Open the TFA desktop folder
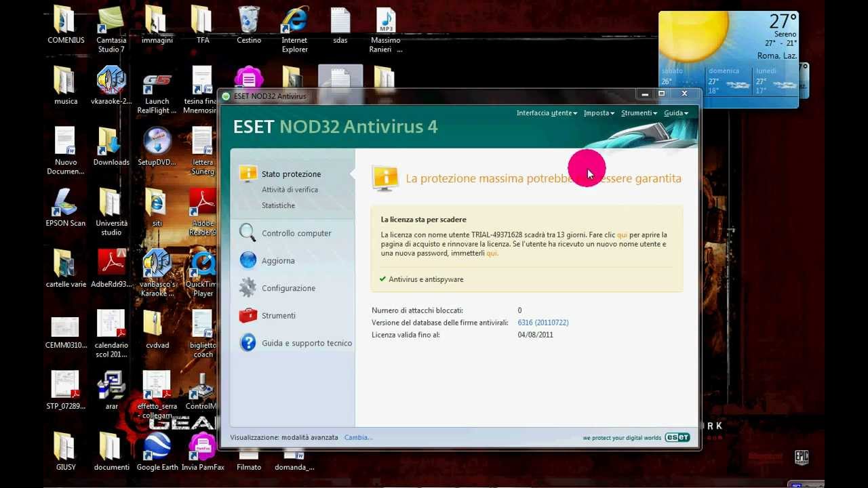The image size is (868, 488). pyautogui.click(x=203, y=26)
